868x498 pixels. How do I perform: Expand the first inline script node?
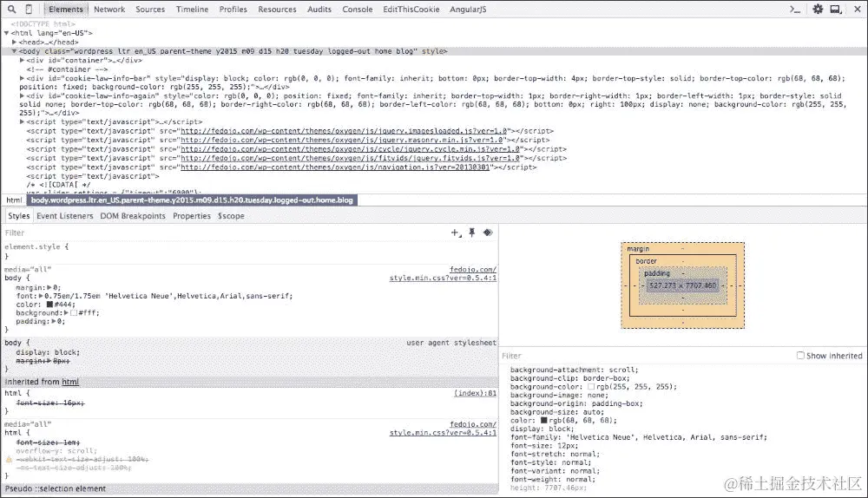click(23, 121)
